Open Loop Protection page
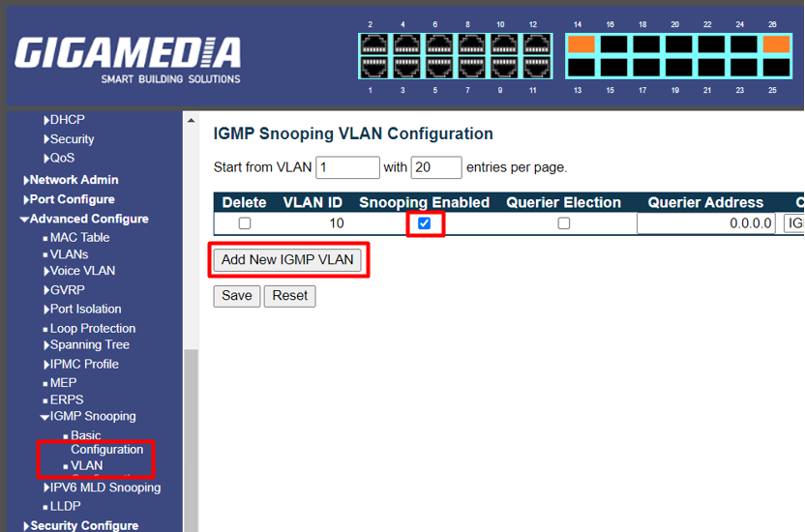 point(89,328)
